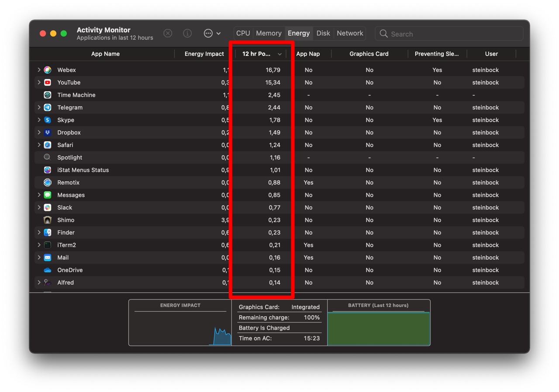This screenshot has height=392, width=559.
Task: Click the YouTube app icon
Action: (x=48, y=83)
